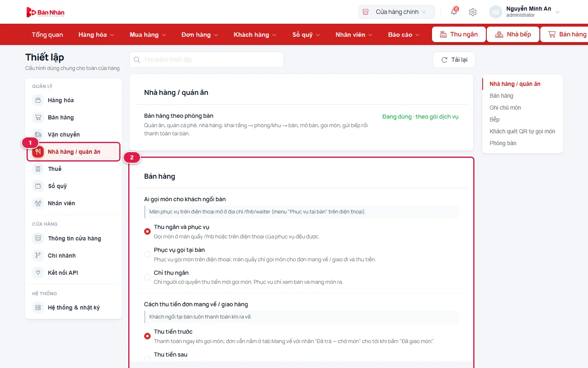Jump to 'Phòng bàn' in the right outline
The image size is (588, 368).
(503, 143)
